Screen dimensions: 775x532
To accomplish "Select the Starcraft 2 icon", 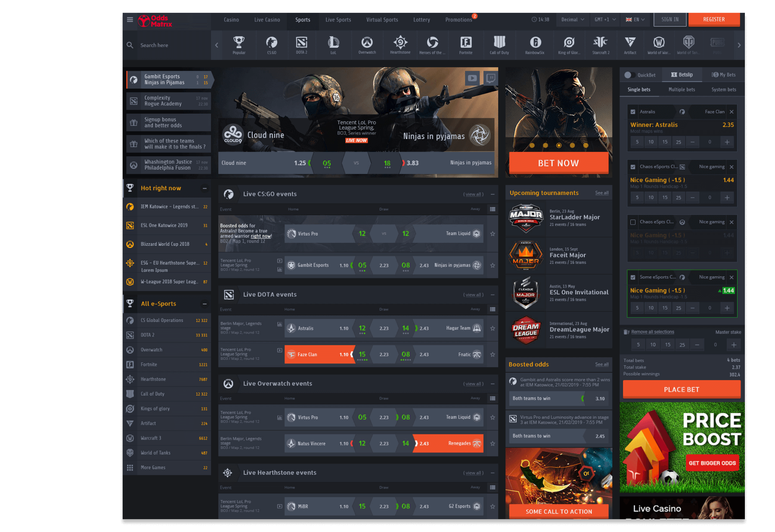I will [x=601, y=45].
